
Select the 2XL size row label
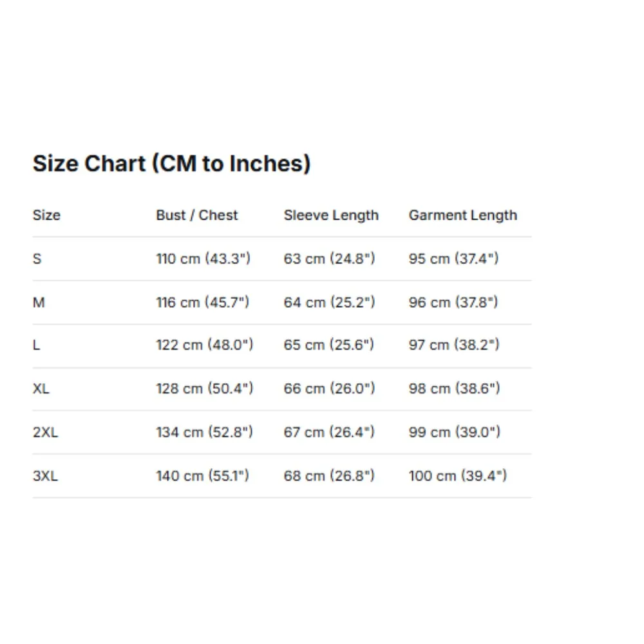pos(45,433)
